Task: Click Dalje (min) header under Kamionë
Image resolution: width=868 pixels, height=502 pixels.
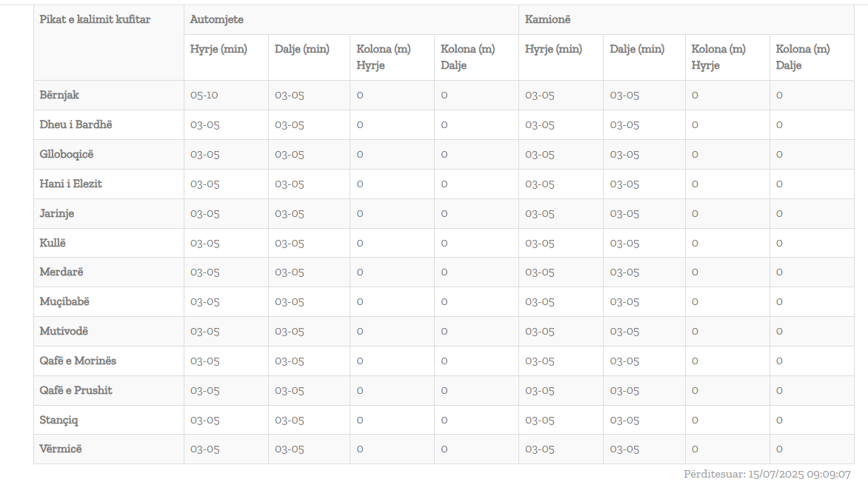Action: [x=637, y=50]
